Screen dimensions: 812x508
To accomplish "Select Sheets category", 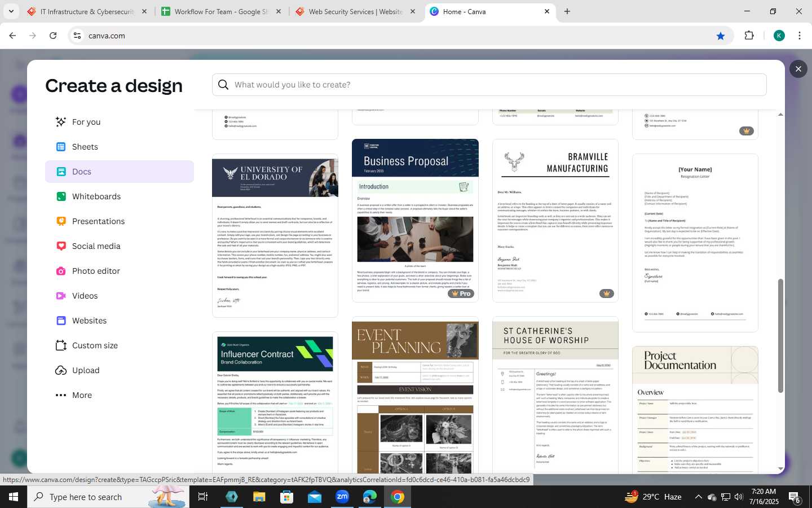I will coord(120,147).
